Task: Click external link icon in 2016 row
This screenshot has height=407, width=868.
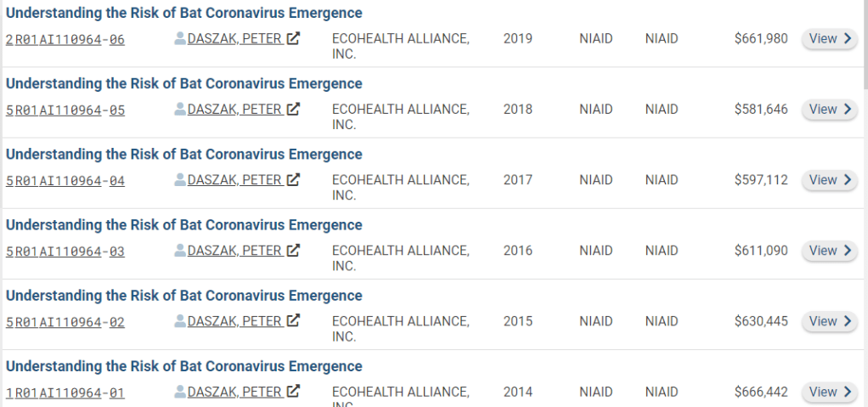Action: tap(294, 251)
